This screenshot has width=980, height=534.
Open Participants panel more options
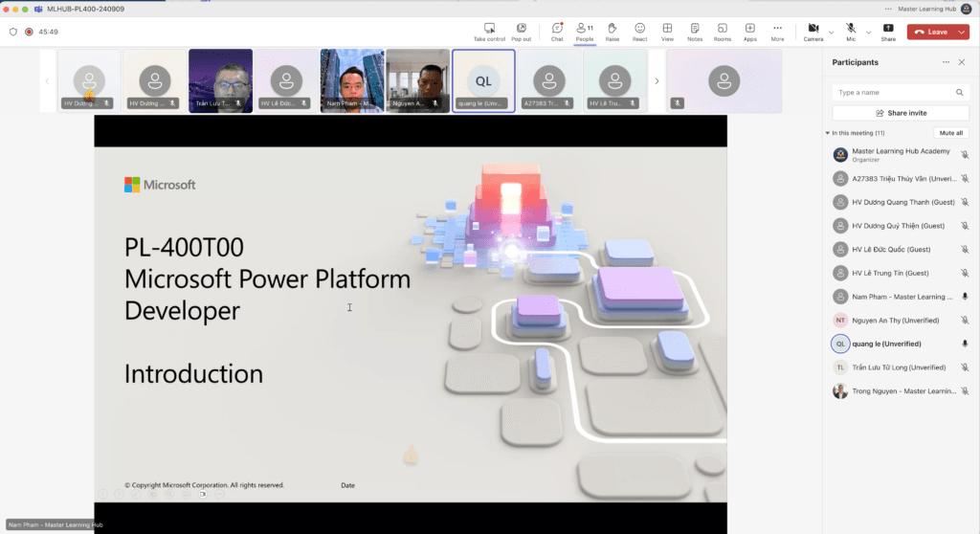coord(946,62)
